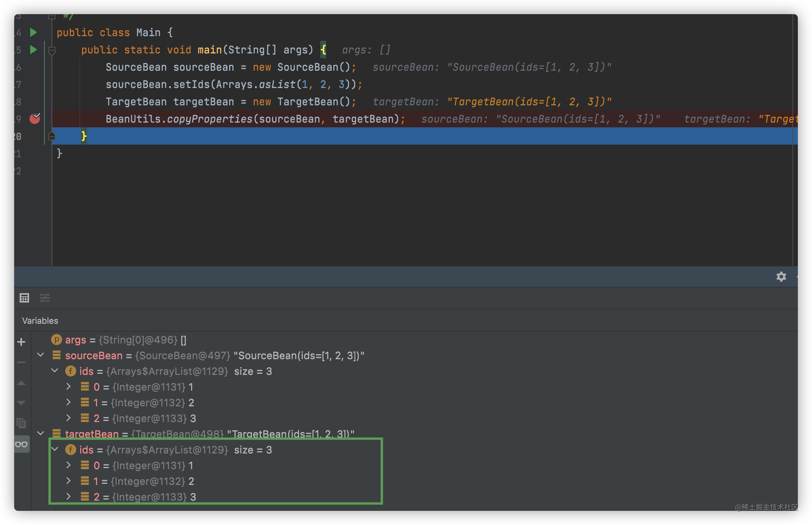Expand element 0 under sourceBean ids
The image size is (812, 525).
(x=68, y=387)
